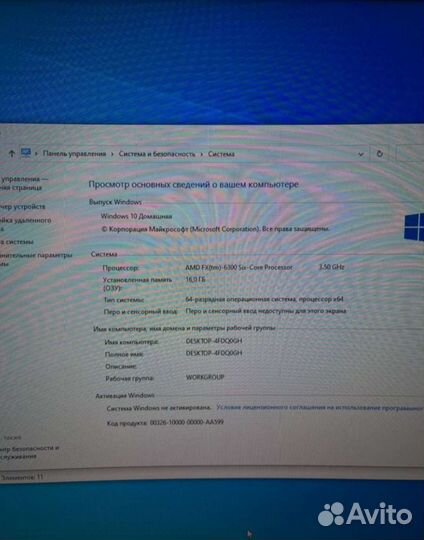This screenshot has height=540, width=424.
Task: Open the device manager sidebar link
Action: pos(23,207)
